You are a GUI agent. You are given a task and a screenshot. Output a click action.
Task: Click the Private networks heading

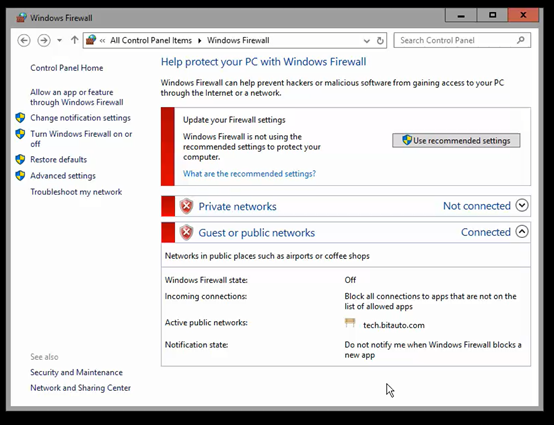coord(237,206)
